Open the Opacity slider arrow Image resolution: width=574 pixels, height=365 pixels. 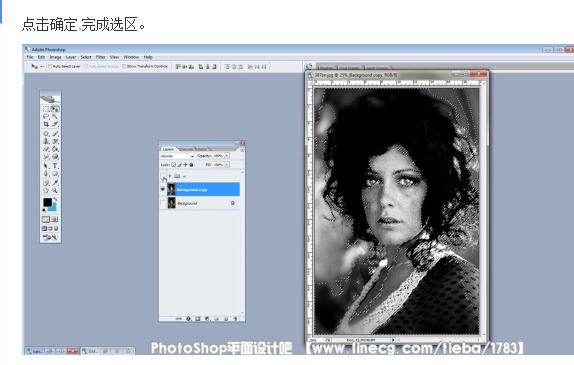227,156
